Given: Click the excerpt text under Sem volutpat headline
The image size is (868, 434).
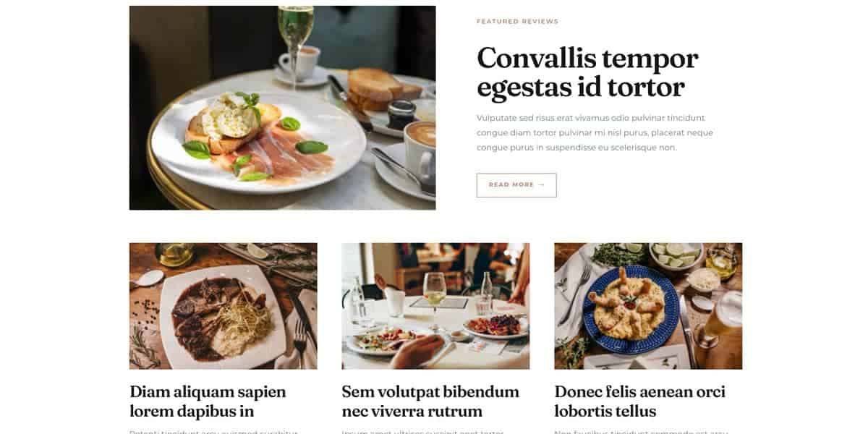Looking at the screenshot, I should click(423, 432).
